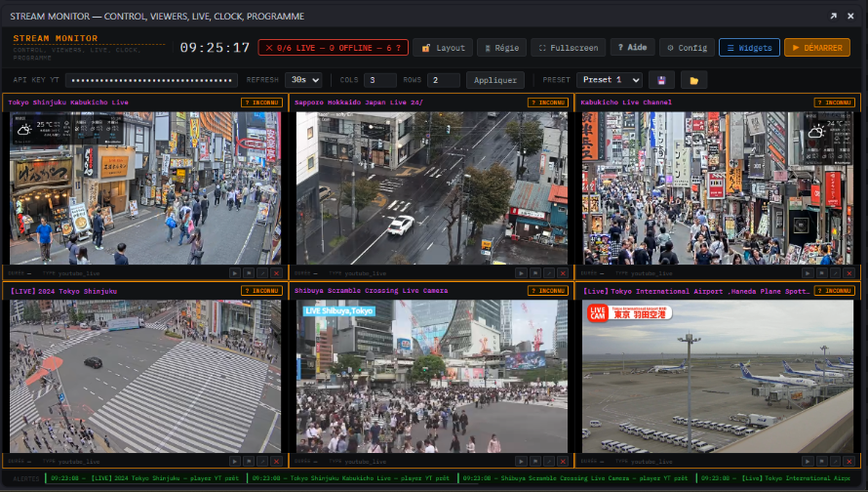Viewport: 868px width, 492px height.
Task: Save the current preset with floppy icon
Action: click(661, 80)
